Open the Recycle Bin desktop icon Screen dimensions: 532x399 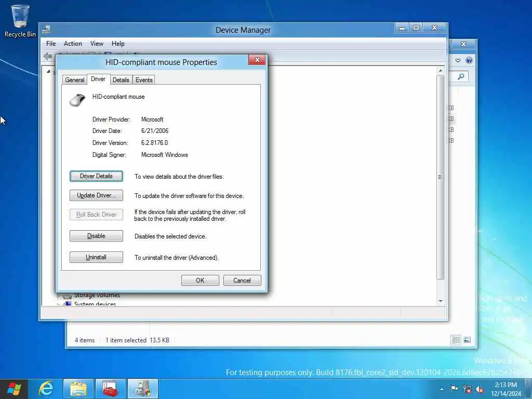(20, 20)
